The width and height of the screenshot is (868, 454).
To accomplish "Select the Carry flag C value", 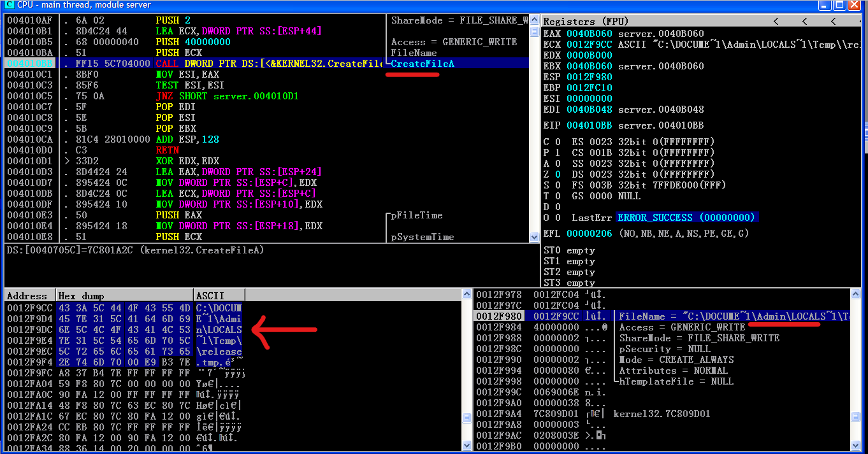I will point(558,142).
